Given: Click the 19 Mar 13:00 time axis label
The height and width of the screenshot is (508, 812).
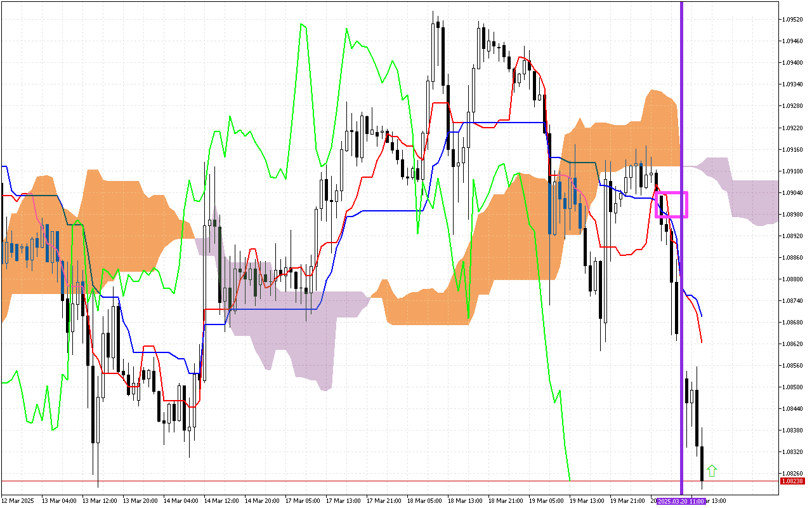Looking at the screenshot, I should (586, 501).
